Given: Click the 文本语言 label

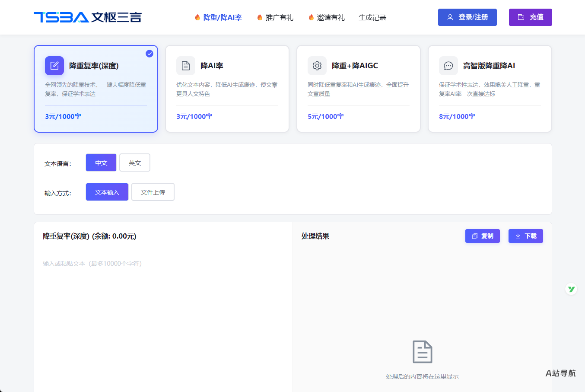Looking at the screenshot, I should pos(58,164).
